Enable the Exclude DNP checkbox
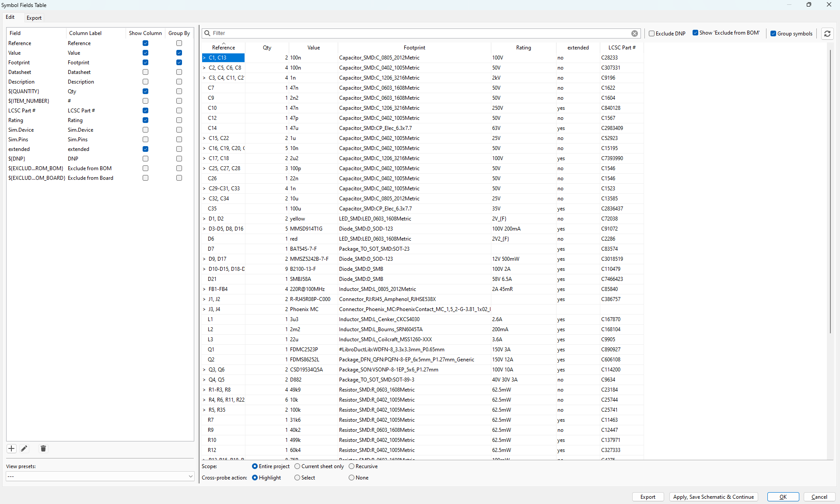The width and height of the screenshot is (840, 504). coord(651,34)
